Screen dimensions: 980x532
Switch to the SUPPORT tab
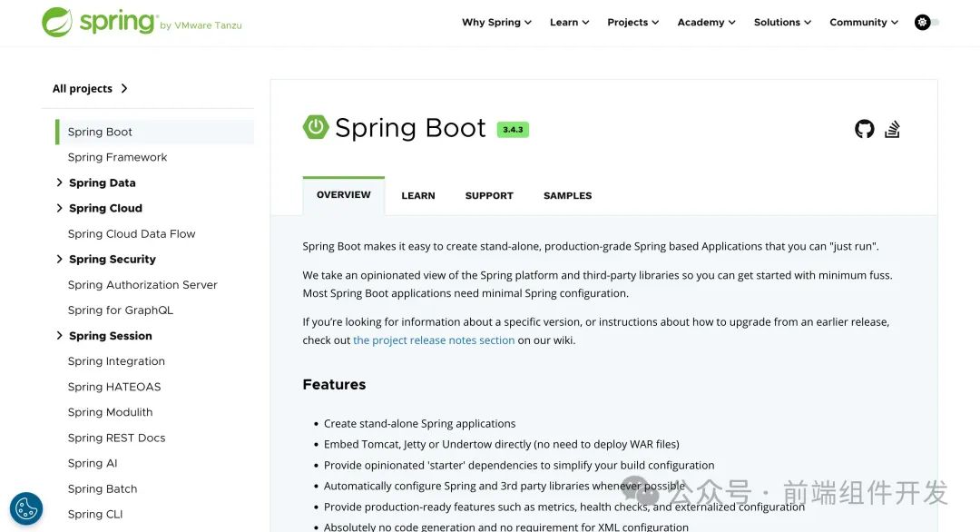488,195
